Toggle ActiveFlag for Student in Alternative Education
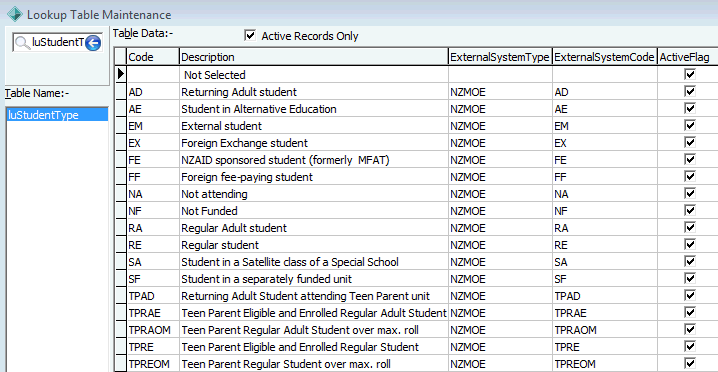This screenshot has height=372, width=718. [x=690, y=109]
